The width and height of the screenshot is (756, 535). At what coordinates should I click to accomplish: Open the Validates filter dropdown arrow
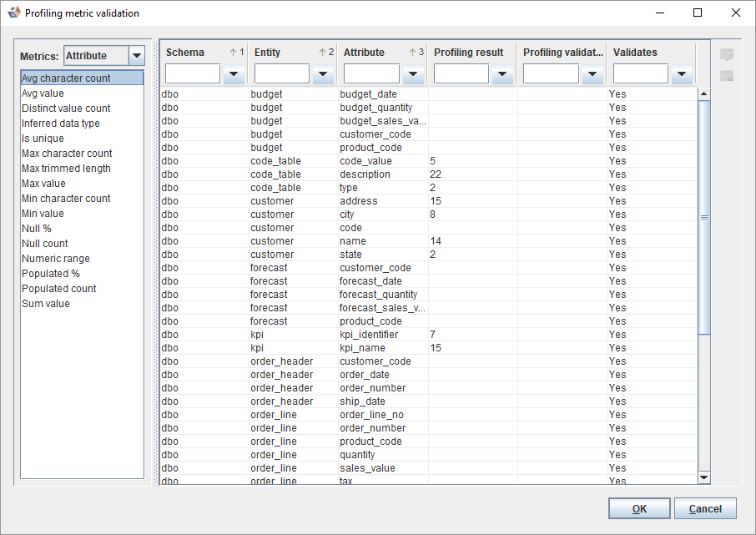(682, 74)
